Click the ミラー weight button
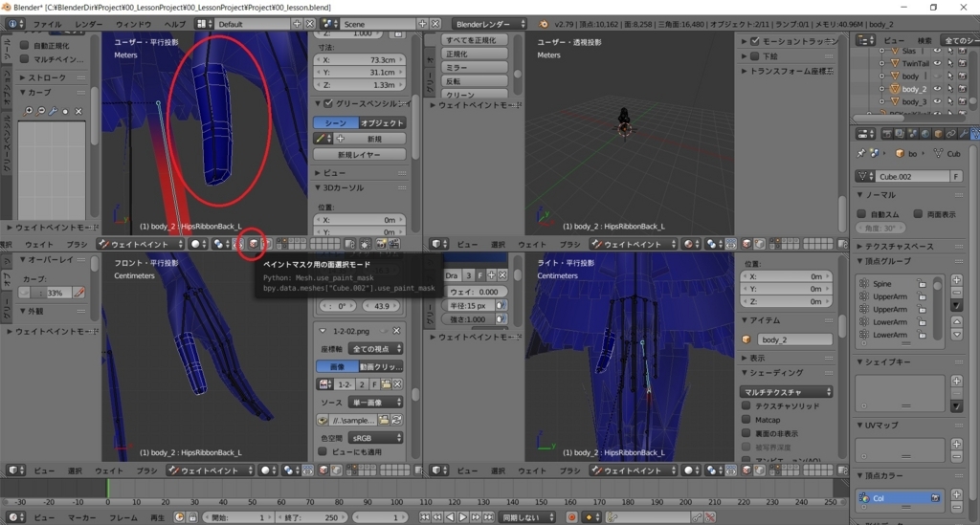This screenshot has height=525, width=980. click(475, 68)
